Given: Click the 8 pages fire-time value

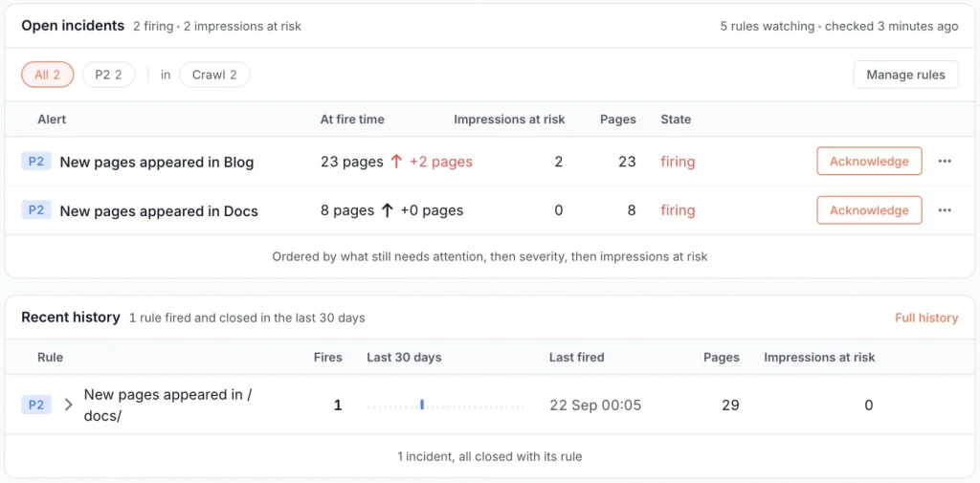Looking at the screenshot, I should [x=347, y=210].
